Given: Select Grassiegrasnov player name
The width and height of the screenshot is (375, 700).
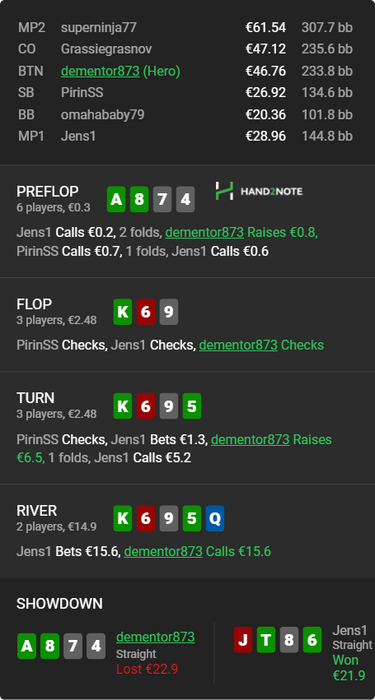Looking at the screenshot, I should (104, 49).
